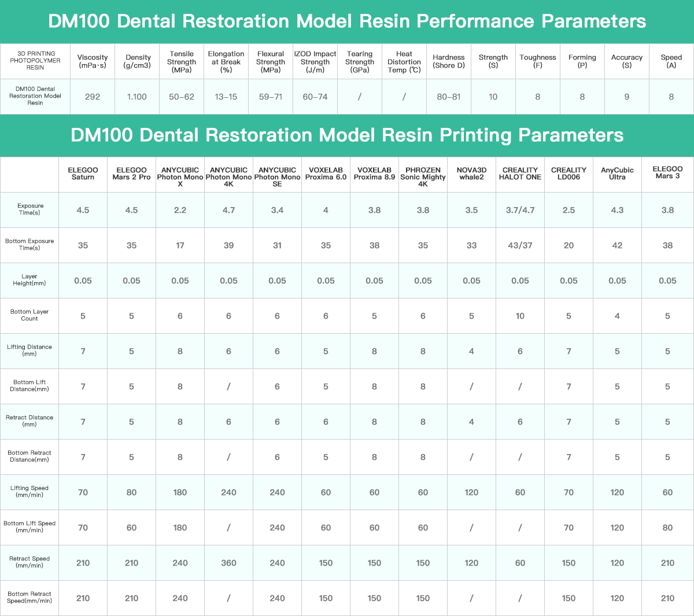Select the Bottom Retract Speed row label
Image resolution: width=694 pixels, height=616 pixels.
[29, 597]
